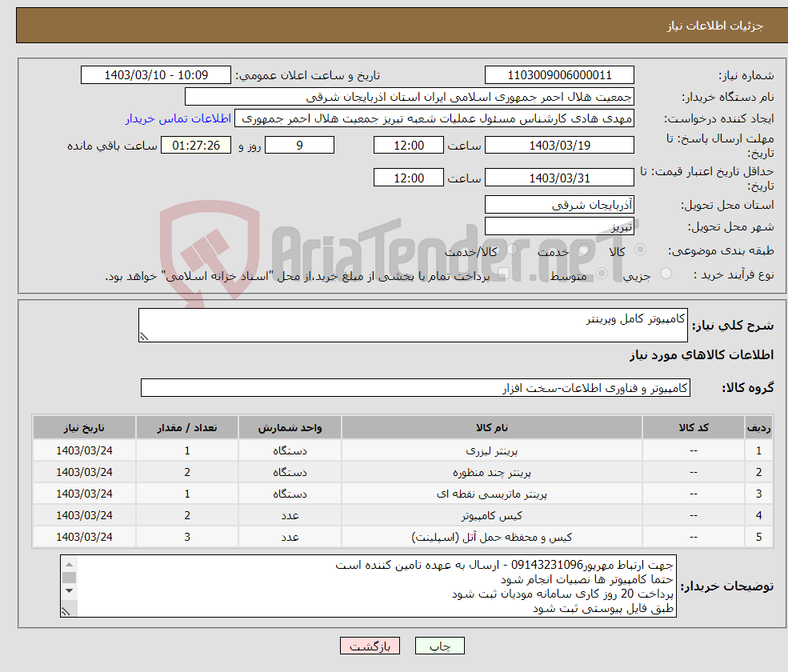Click the delivery city field تبریز
The image size is (788, 672).
(559, 226)
